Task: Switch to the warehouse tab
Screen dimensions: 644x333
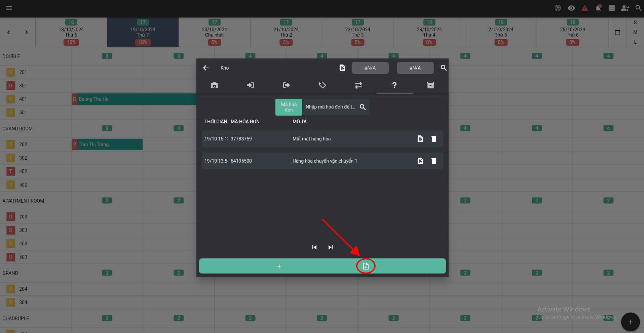Action: click(214, 85)
